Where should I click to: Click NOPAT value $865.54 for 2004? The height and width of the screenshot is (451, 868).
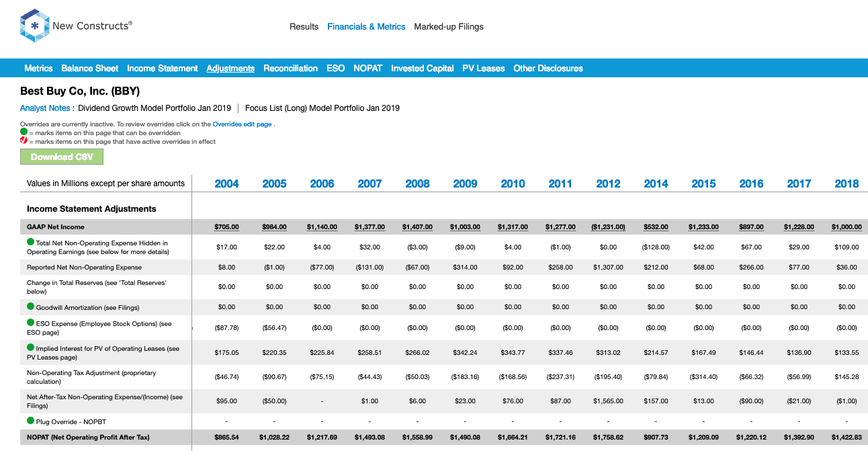point(226,438)
